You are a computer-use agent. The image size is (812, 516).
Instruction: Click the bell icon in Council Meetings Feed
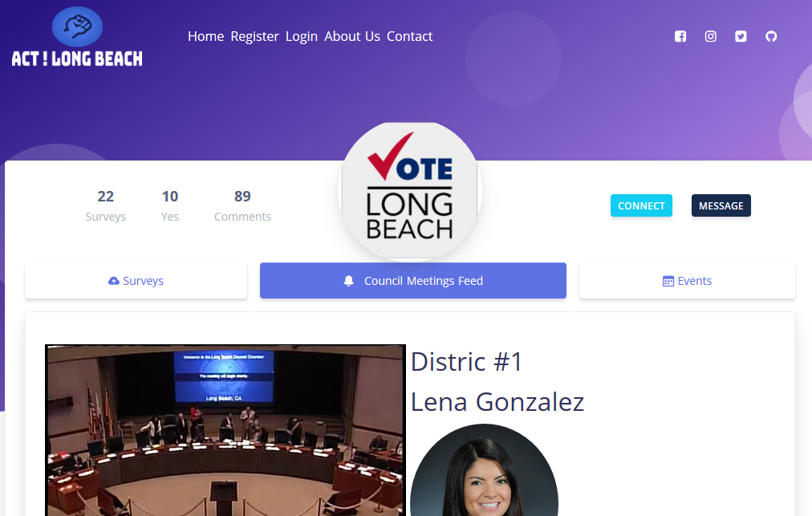click(x=348, y=281)
